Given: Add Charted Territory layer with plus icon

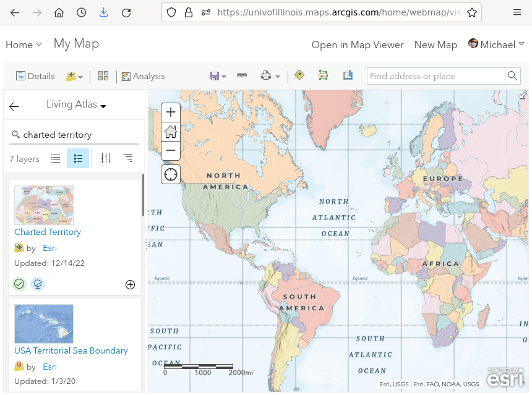Looking at the screenshot, I should click(x=130, y=284).
